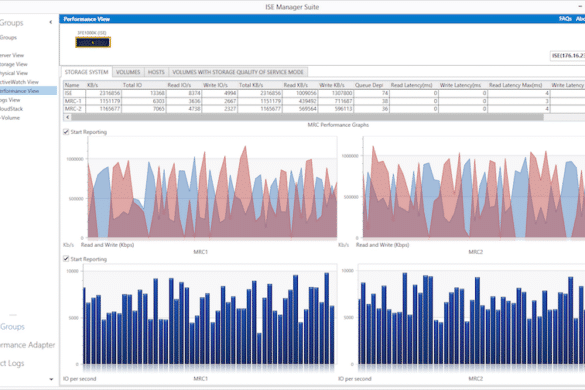
Task: Open the Volume entry below CloudStack
Action: tap(10, 118)
